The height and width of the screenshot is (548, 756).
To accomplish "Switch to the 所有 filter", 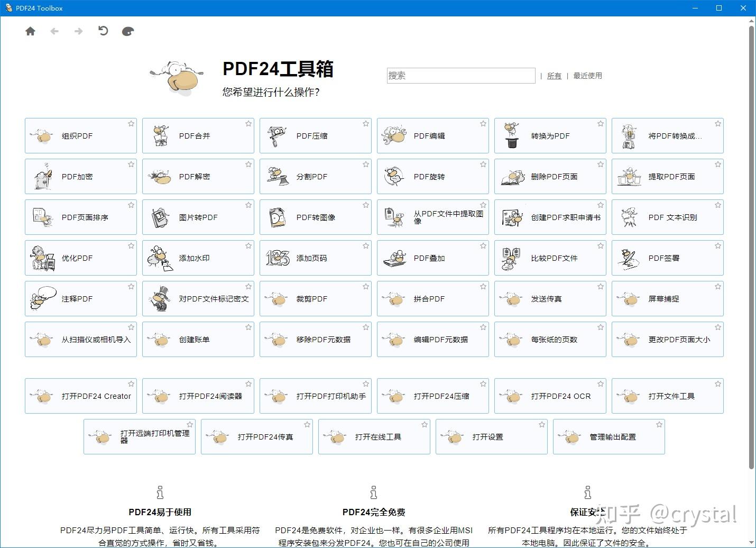I will (x=554, y=75).
